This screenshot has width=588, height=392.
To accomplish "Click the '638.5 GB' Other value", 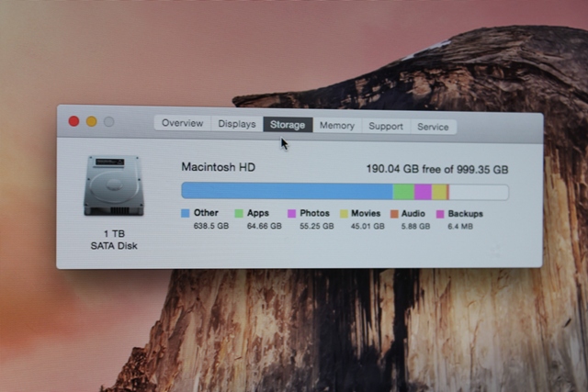I will point(211,226).
